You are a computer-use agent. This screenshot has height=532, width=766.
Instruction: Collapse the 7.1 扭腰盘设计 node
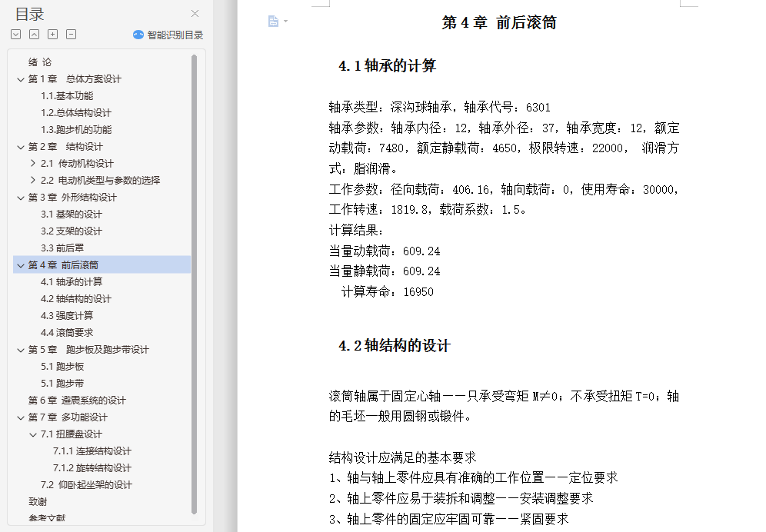click(x=33, y=434)
